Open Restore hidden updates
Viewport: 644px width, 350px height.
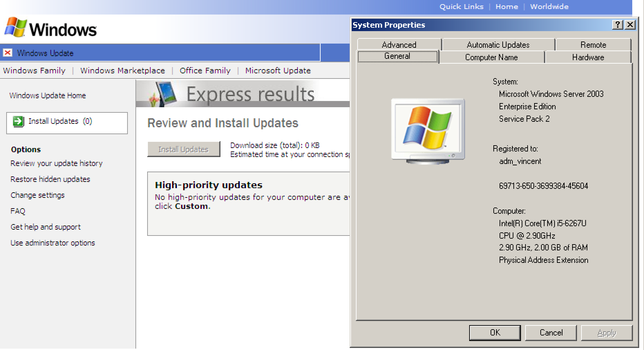[50, 179]
